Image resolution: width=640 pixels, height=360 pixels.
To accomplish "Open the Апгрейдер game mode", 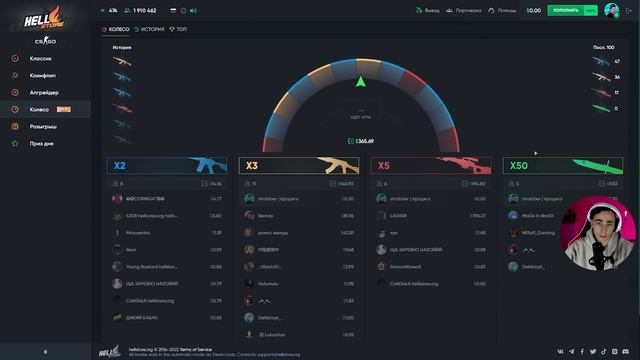I will tap(44, 93).
